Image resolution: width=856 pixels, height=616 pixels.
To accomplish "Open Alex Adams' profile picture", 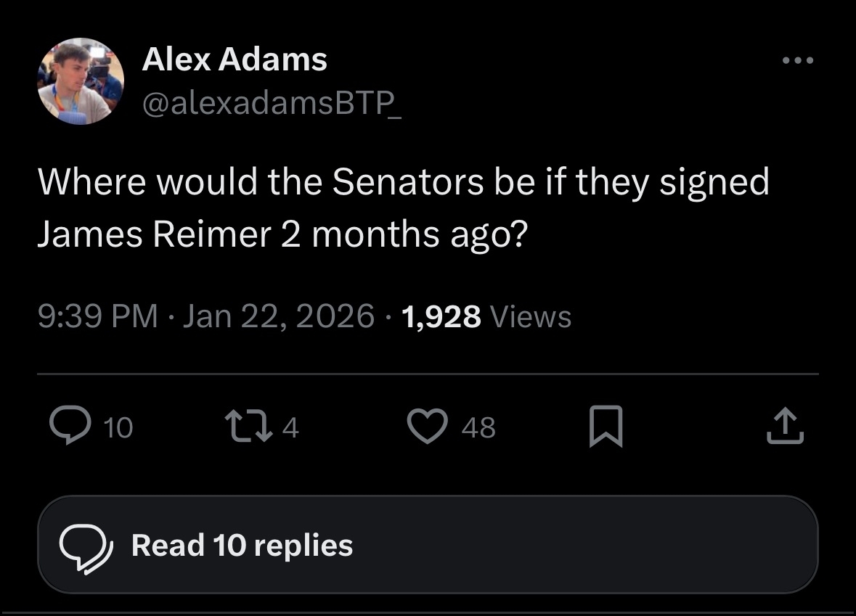I will [81, 81].
